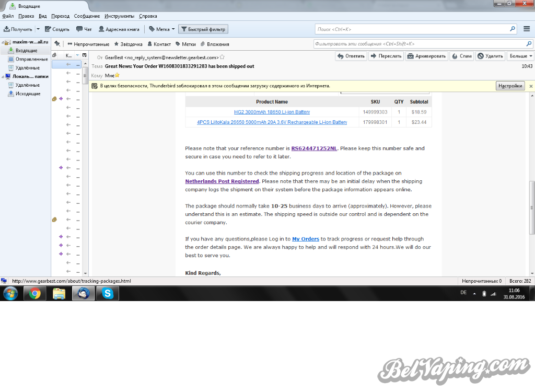535x392 pixels.
Task: Mark message as Спам
Action: click(462, 56)
